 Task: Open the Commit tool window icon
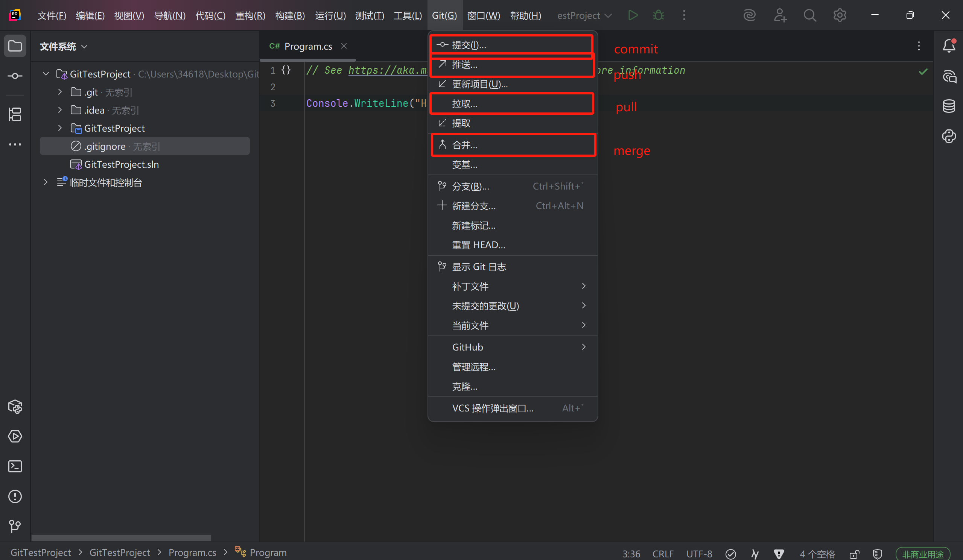15,76
